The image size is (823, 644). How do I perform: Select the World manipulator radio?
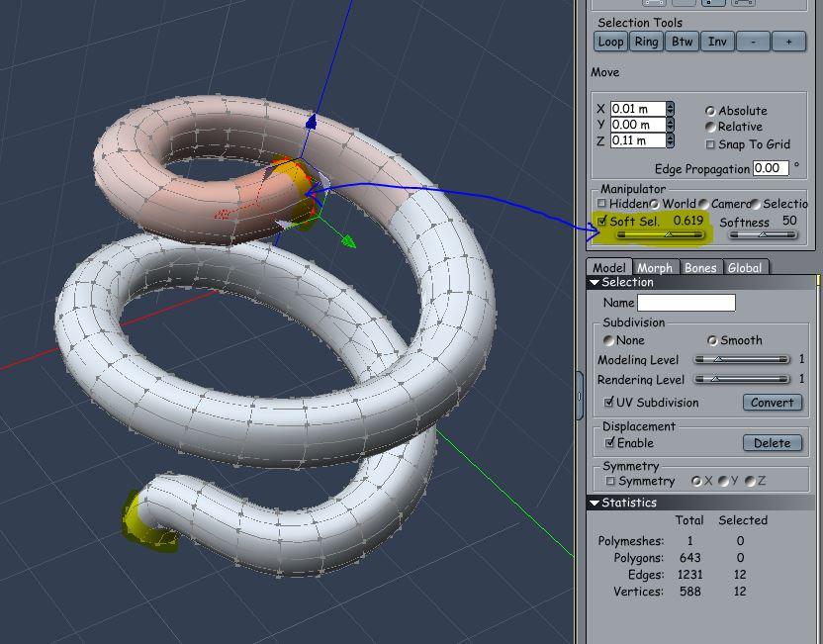click(x=655, y=204)
